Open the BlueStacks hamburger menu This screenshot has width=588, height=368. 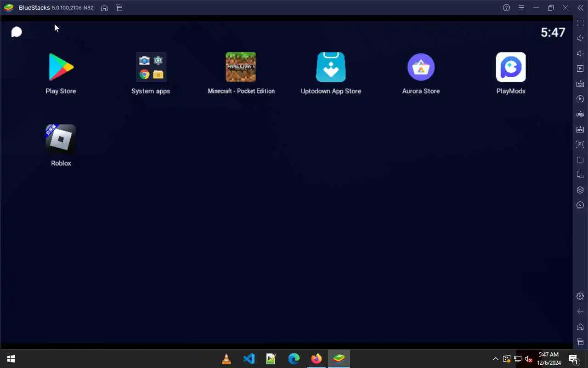click(521, 8)
